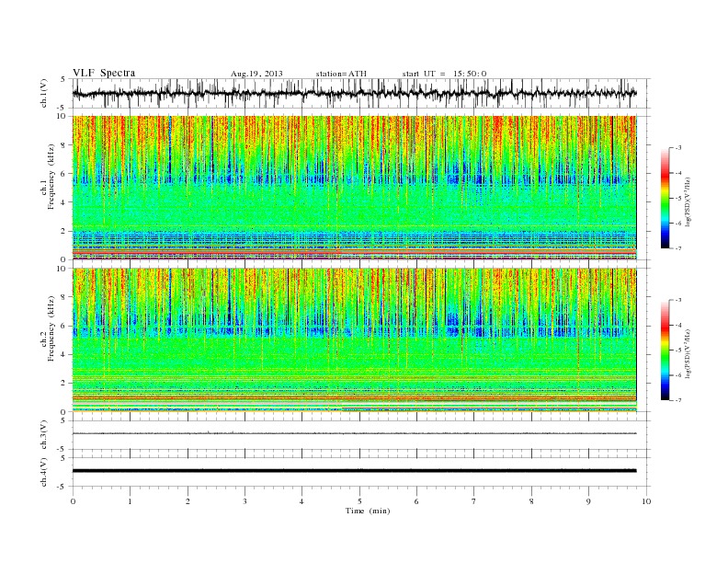The image size is (728, 563).
Task: Click the ch.1 spectrogram color bar
Action: click(665, 198)
